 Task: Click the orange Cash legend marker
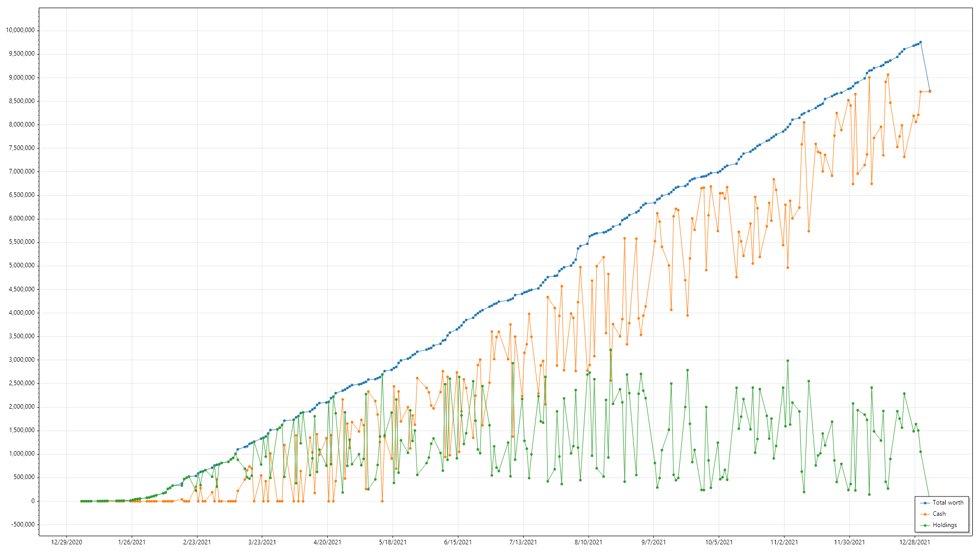click(x=925, y=514)
